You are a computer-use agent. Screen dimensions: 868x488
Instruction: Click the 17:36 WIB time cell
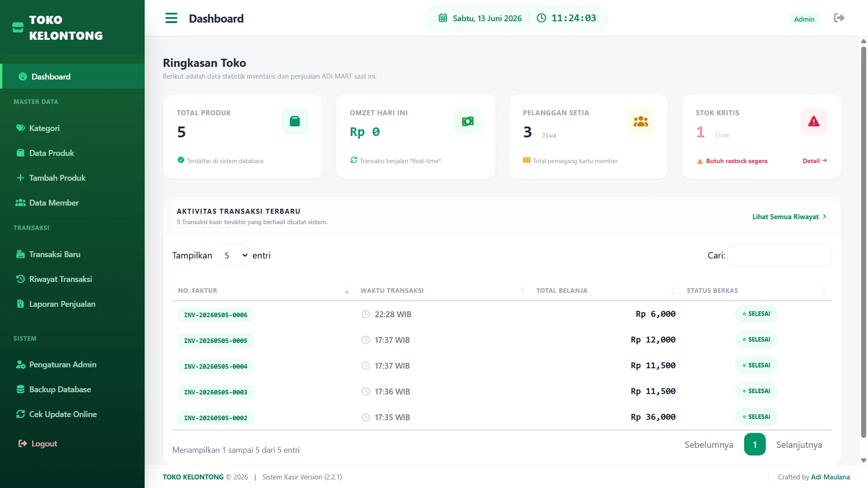pos(392,392)
